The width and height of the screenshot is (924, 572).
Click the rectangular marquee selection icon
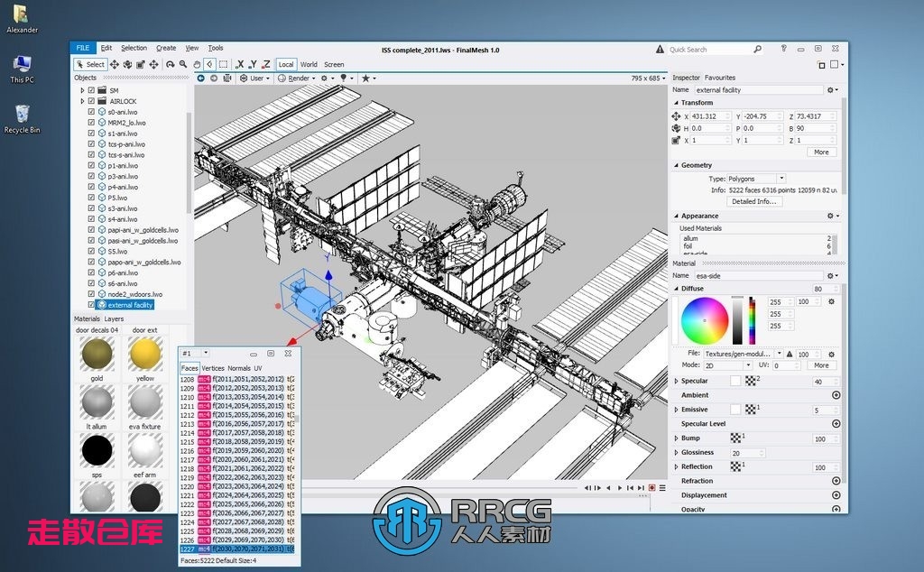224,64
